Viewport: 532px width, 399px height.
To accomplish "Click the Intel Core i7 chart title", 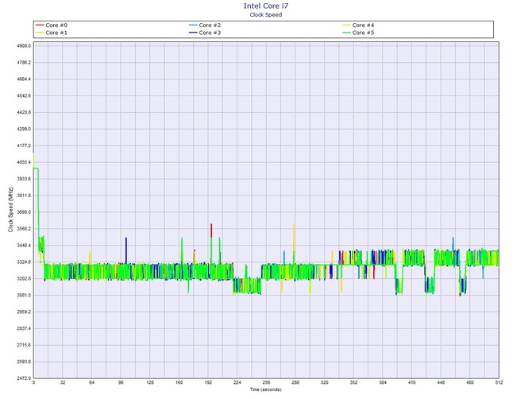I will (x=266, y=6).
